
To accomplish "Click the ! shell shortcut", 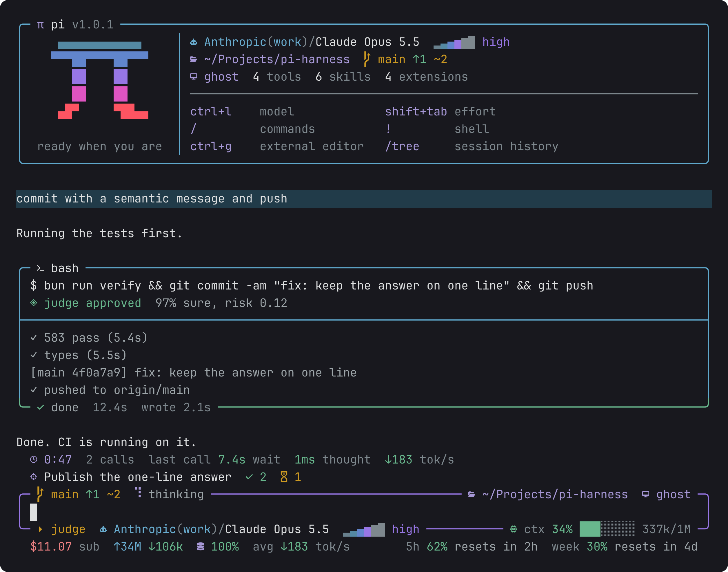I will click(437, 129).
